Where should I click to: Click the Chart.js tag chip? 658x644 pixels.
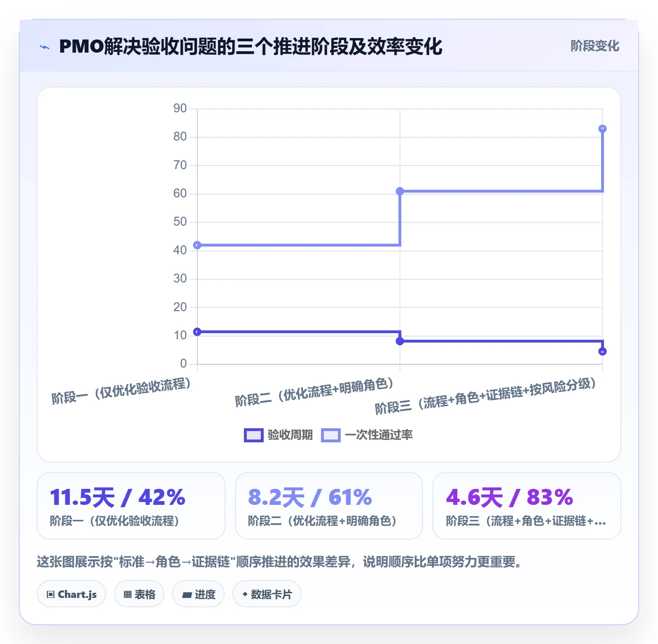coord(71,594)
